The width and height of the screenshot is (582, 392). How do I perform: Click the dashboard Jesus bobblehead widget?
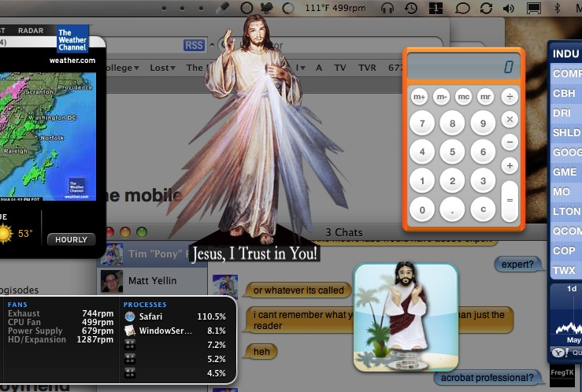406,317
